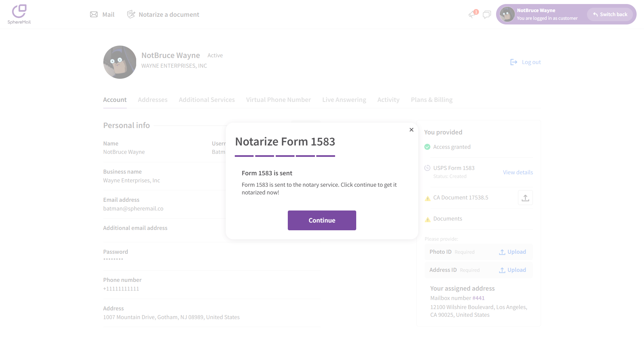
Task: Open Mail from the top navigation
Action: click(x=102, y=14)
